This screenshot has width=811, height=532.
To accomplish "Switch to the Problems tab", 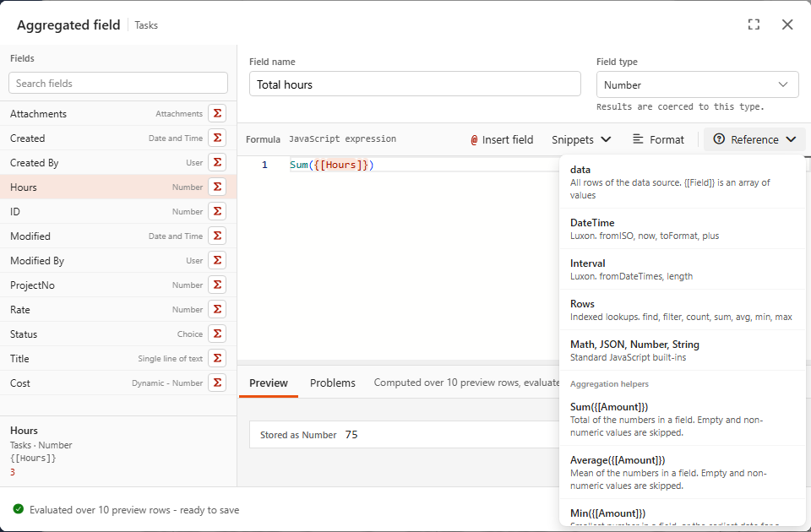I will pos(333,383).
